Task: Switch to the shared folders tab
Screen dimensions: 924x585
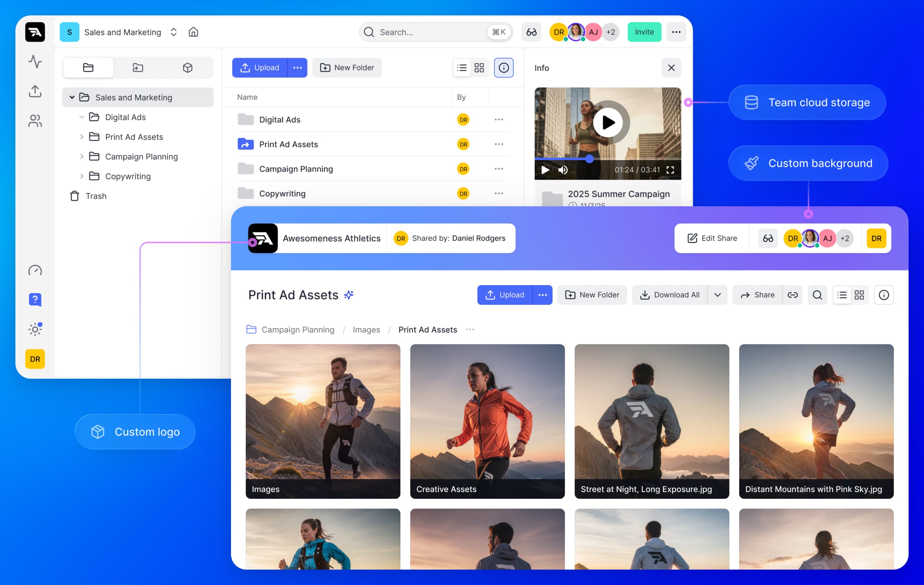Action: [137, 68]
